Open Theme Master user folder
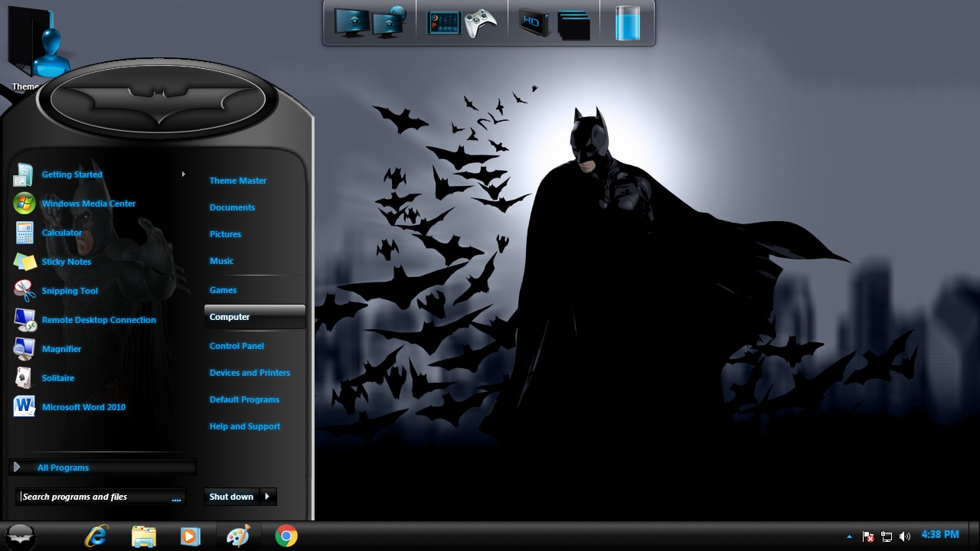980x551 pixels. click(x=238, y=181)
